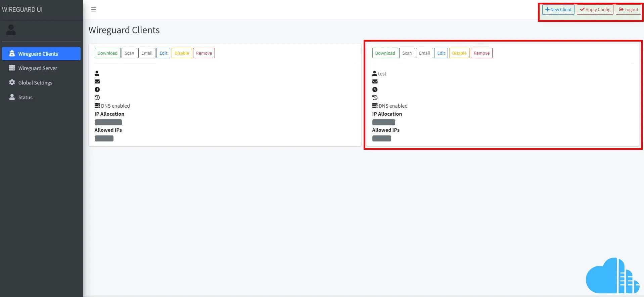Download config for the unnamed first client
Image resolution: width=644 pixels, height=297 pixels.
(x=107, y=53)
